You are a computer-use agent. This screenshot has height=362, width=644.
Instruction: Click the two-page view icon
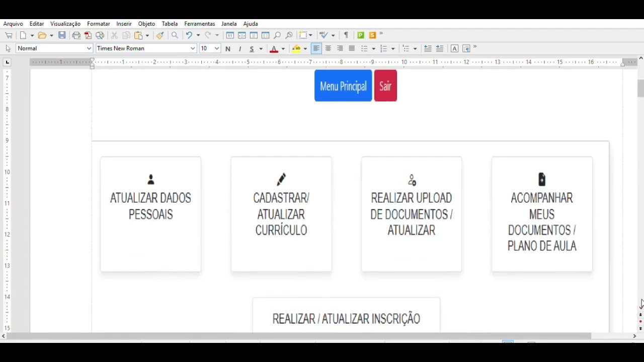point(266,35)
